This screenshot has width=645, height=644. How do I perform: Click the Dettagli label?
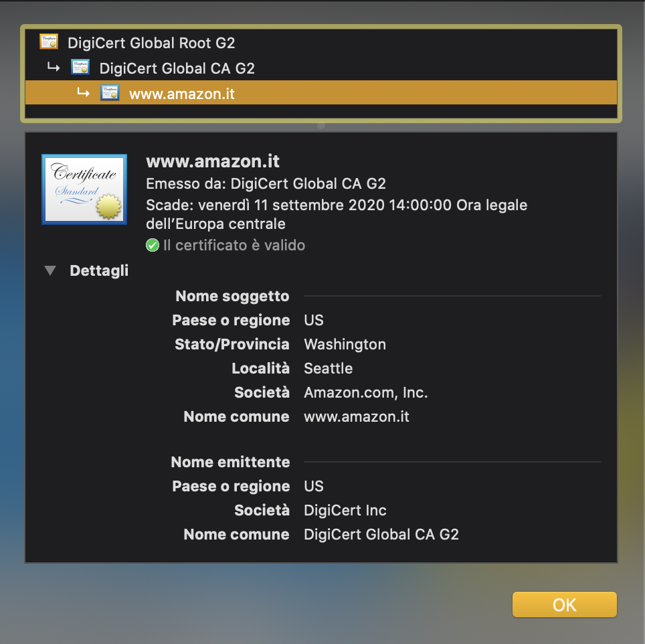click(x=99, y=270)
